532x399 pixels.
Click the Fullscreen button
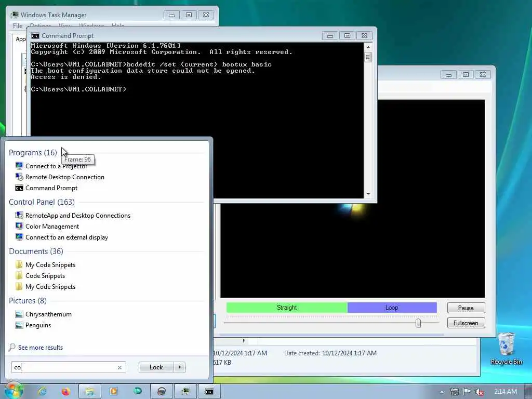466,323
